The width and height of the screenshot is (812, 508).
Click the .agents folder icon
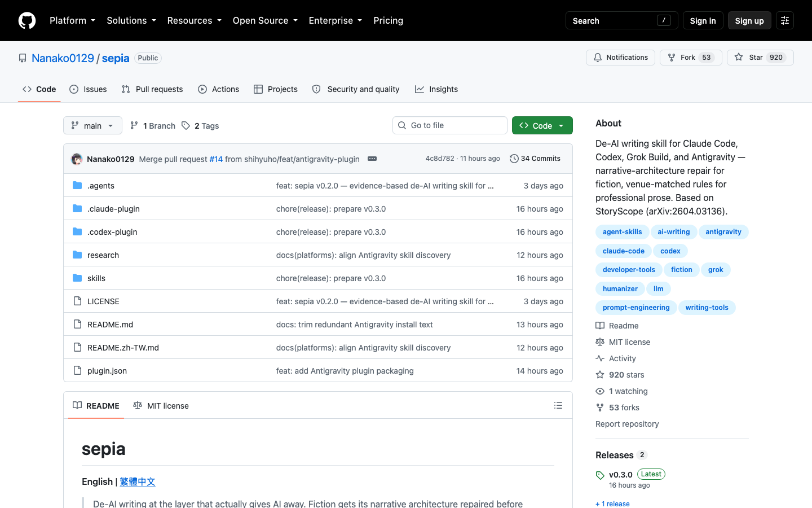tap(77, 185)
